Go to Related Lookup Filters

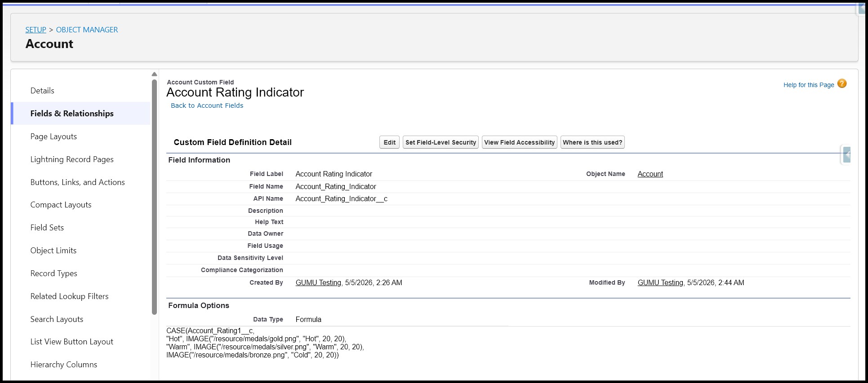pos(70,296)
